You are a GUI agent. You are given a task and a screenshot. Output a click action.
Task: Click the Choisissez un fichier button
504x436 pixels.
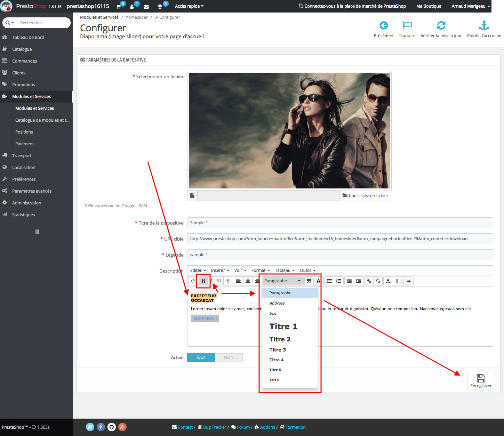point(365,195)
